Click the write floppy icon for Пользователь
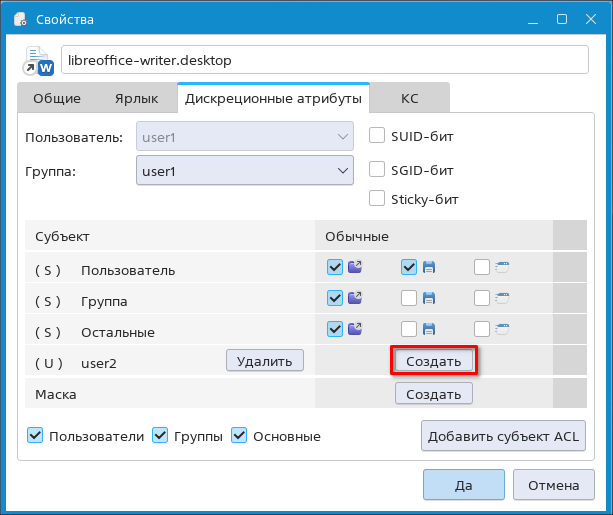Screen dimensions: 613x515 point(429,268)
